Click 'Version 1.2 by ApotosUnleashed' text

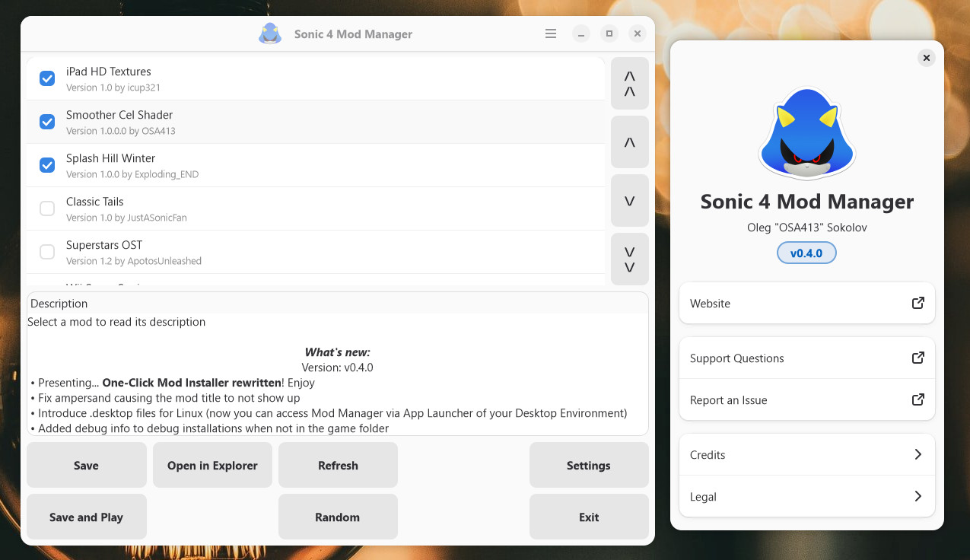[x=134, y=261]
